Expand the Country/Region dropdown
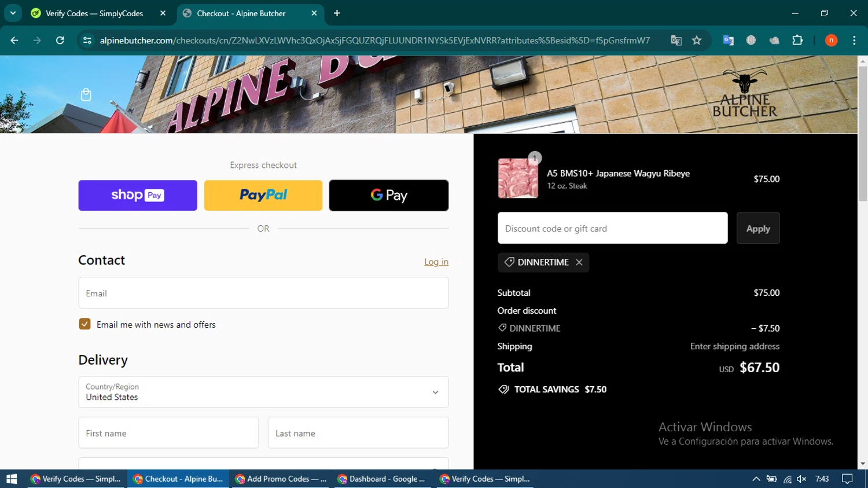This screenshot has width=868, height=488. (x=263, y=392)
